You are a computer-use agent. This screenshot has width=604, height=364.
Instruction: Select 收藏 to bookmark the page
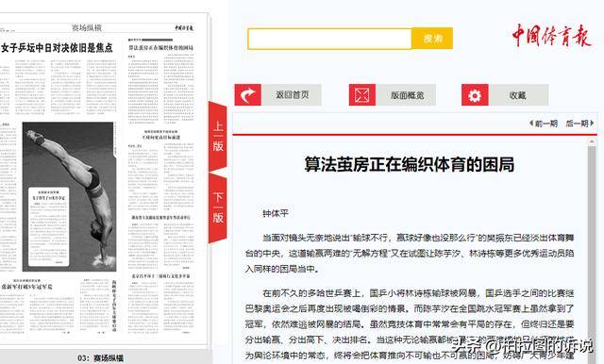[x=518, y=94]
